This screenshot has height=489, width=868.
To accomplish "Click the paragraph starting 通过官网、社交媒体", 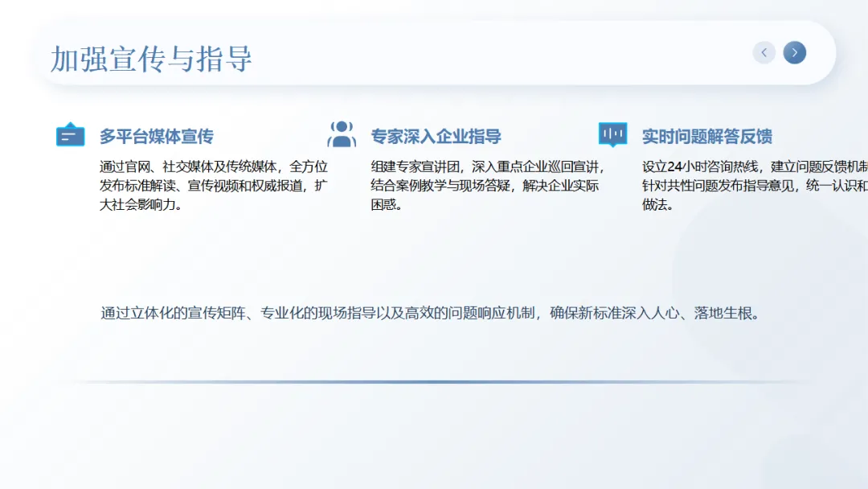I will pyautogui.click(x=214, y=186).
